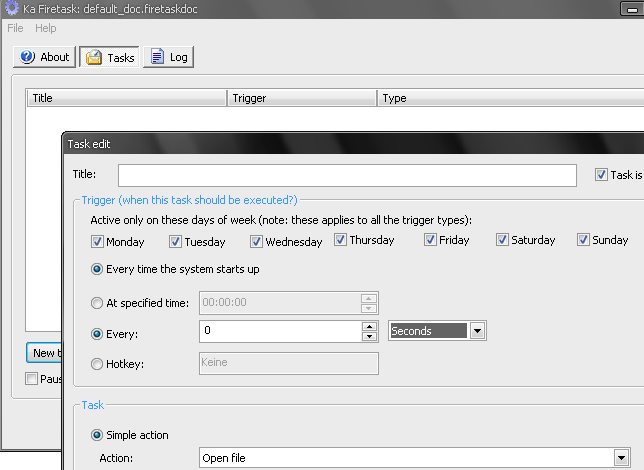Choose the Hotkey trigger radio button

pyautogui.click(x=97, y=364)
